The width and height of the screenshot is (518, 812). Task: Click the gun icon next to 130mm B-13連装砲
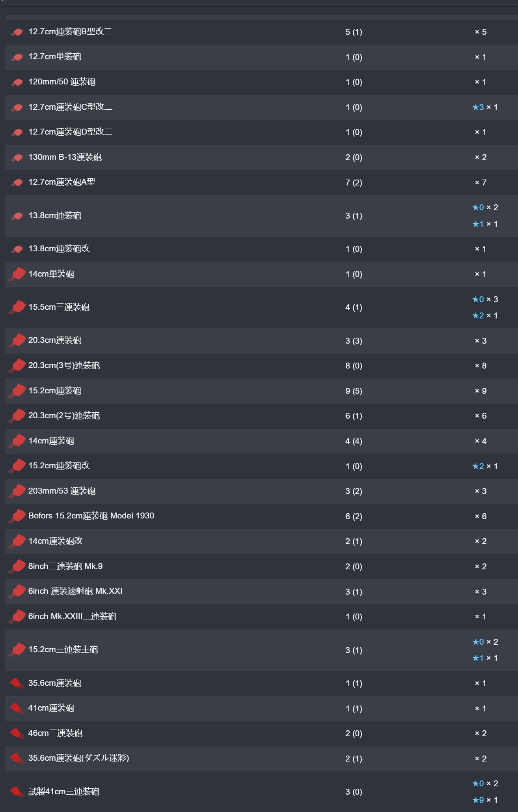point(17,158)
